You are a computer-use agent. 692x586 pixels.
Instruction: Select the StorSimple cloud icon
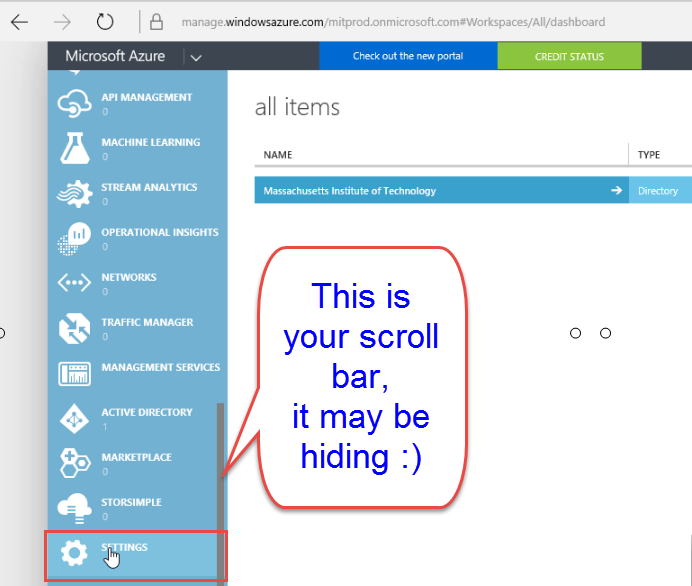click(x=75, y=508)
